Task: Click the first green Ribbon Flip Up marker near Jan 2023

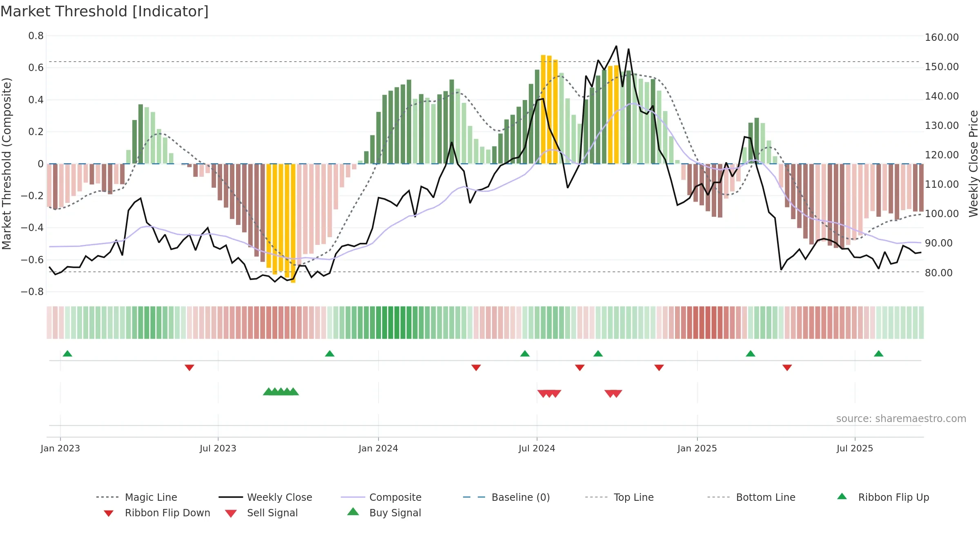Action: [67, 353]
